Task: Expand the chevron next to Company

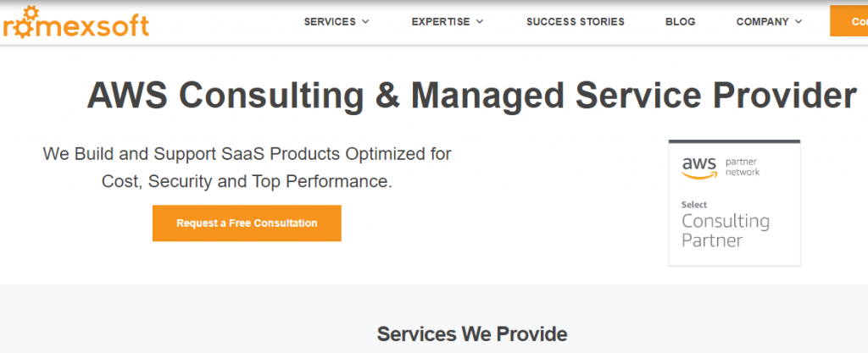Action: pos(798,22)
